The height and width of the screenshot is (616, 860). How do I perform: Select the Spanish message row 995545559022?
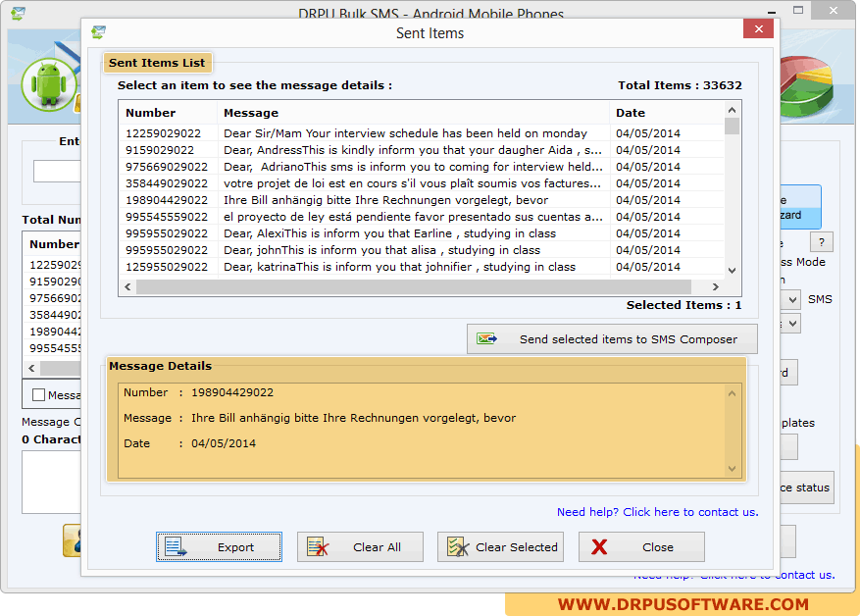click(422, 217)
